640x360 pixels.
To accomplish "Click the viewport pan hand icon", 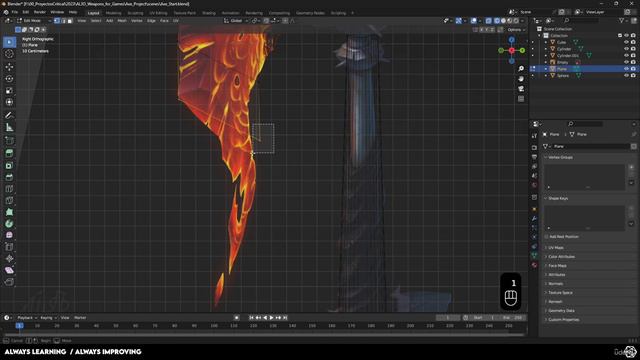I will [521, 78].
